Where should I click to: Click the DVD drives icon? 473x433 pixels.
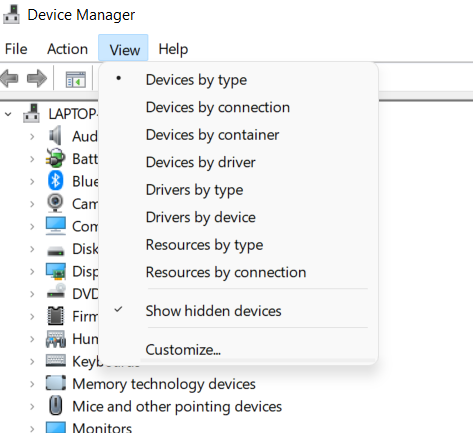point(56,291)
